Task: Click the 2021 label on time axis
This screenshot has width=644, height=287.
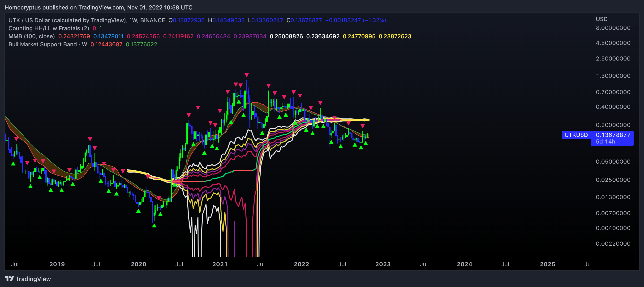Action: click(x=220, y=264)
